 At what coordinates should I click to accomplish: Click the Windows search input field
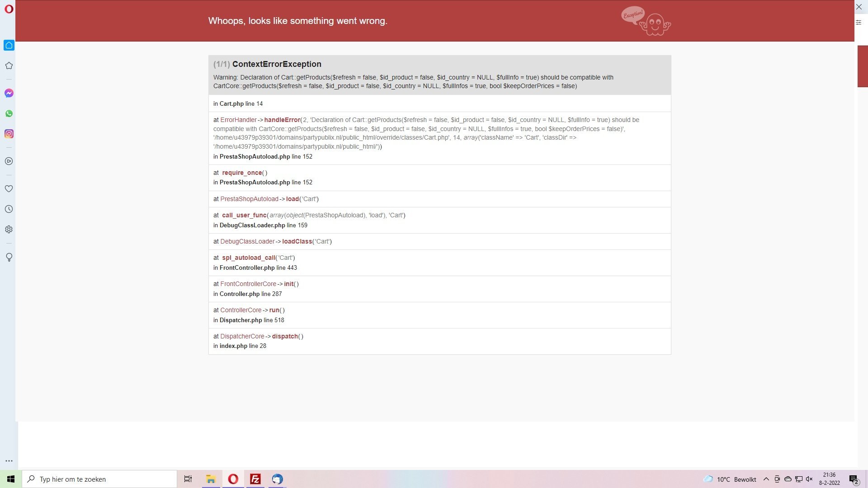pos(99,479)
